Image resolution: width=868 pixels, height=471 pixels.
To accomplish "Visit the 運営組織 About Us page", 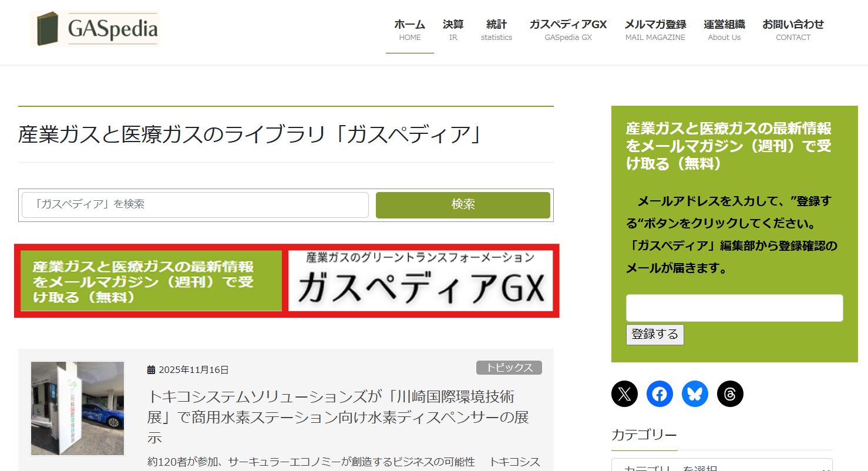I will point(724,30).
